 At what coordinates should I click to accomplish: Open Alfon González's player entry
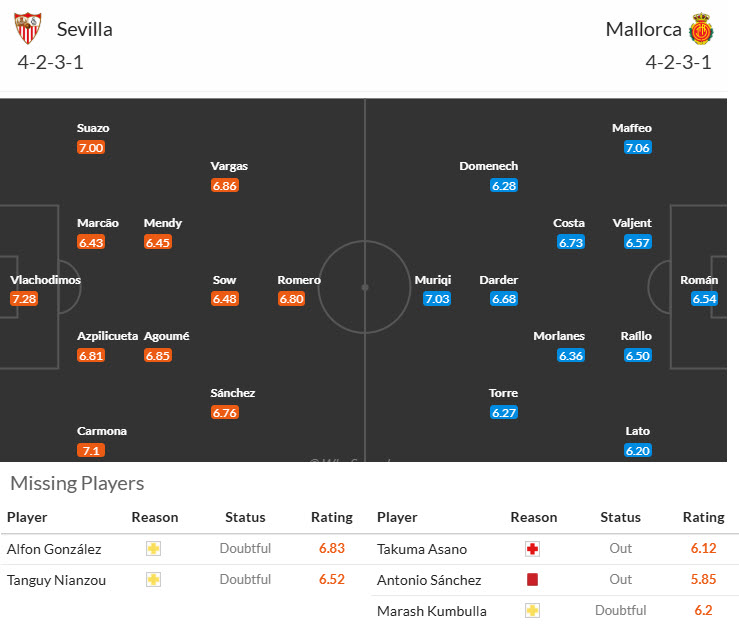(x=53, y=548)
